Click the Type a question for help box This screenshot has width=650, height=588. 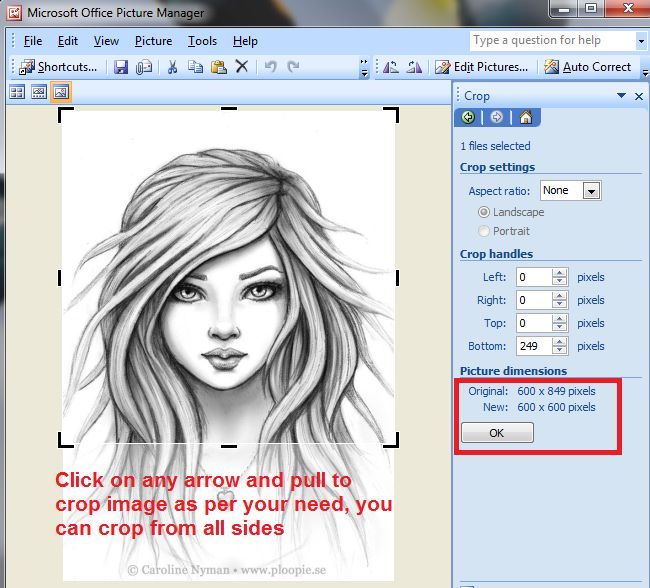(x=552, y=41)
